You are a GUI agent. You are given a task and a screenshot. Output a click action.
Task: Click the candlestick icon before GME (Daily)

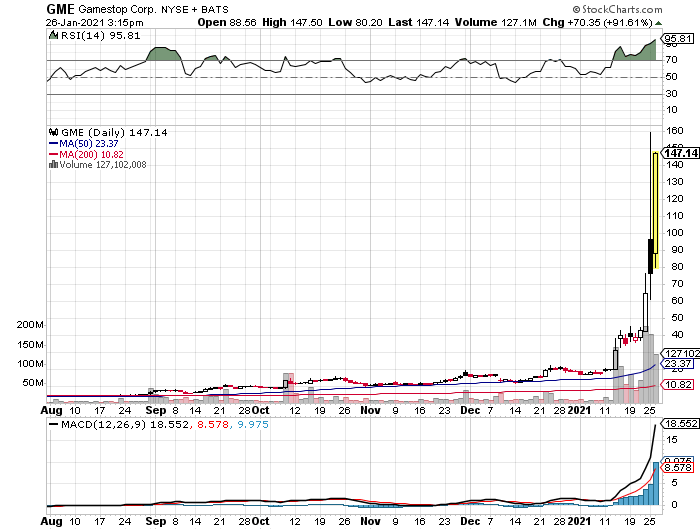tap(54, 132)
